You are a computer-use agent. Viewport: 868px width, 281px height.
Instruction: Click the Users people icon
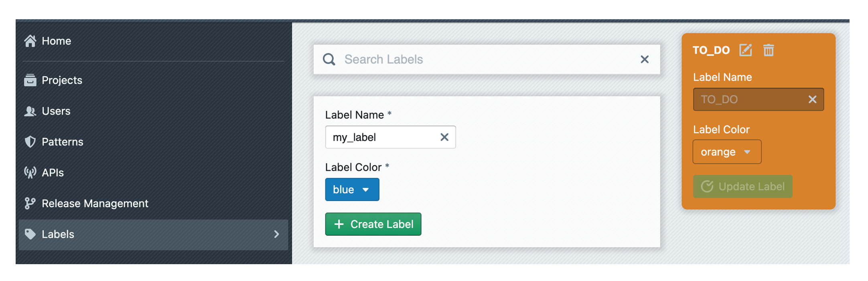click(30, 111)
